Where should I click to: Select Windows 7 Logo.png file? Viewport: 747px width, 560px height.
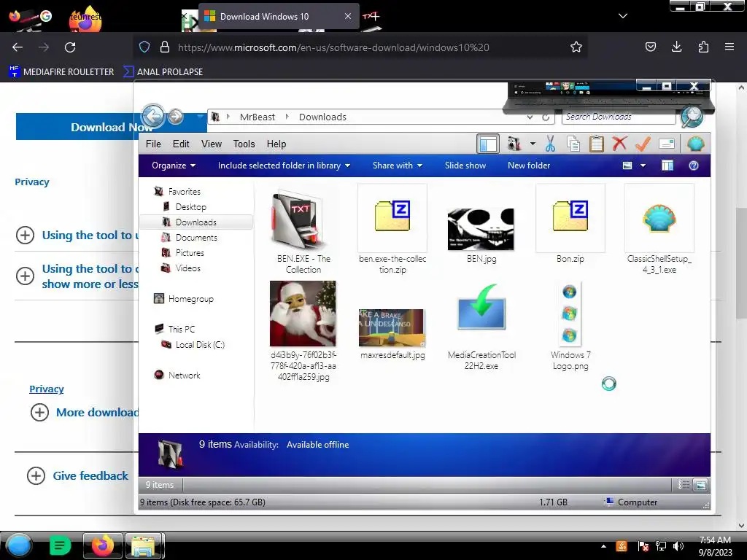coord(570,327)
